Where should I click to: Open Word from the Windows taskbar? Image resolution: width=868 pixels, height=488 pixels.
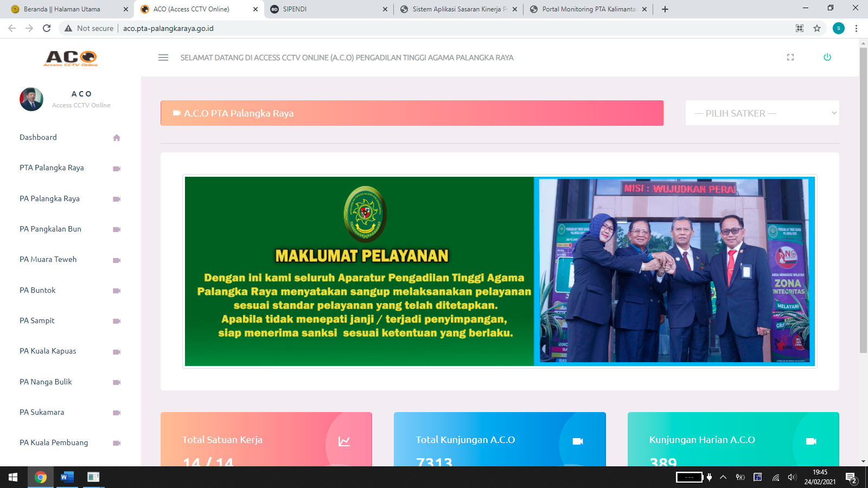pos(67,477)
